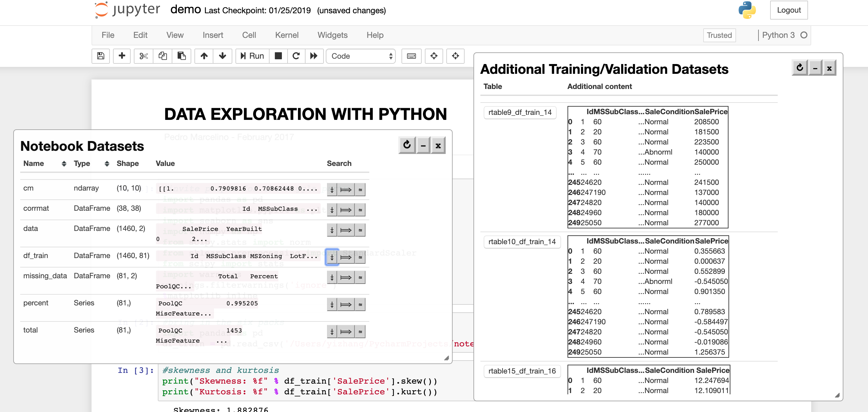Screen dimensions: 868x412
Task: Click the approx-equal icon in the total row
Action: tap(360, 332)
